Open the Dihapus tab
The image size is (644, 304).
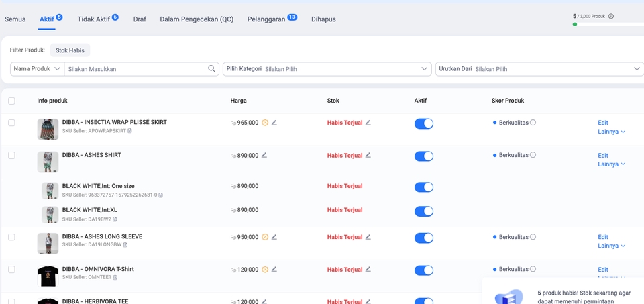pos(323,19)
